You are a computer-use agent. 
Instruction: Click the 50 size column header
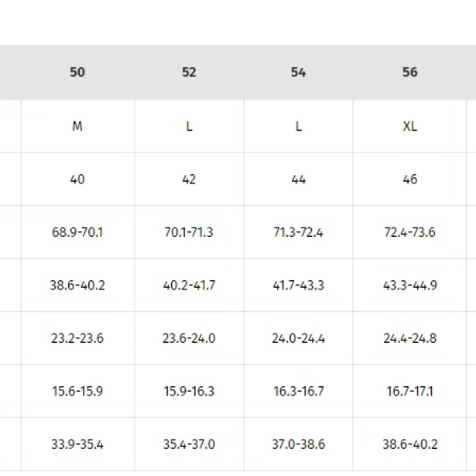point(77,72)
